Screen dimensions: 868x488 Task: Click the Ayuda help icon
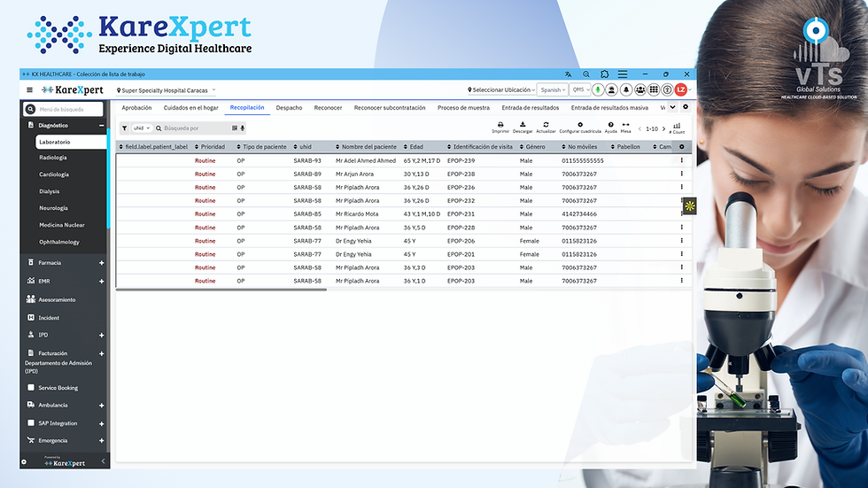(x=610, y=128)
